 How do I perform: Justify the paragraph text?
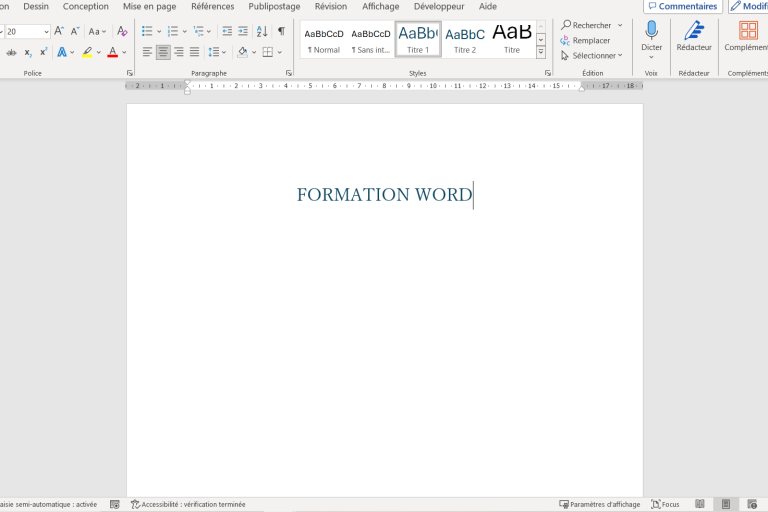[x=194, y=52]
